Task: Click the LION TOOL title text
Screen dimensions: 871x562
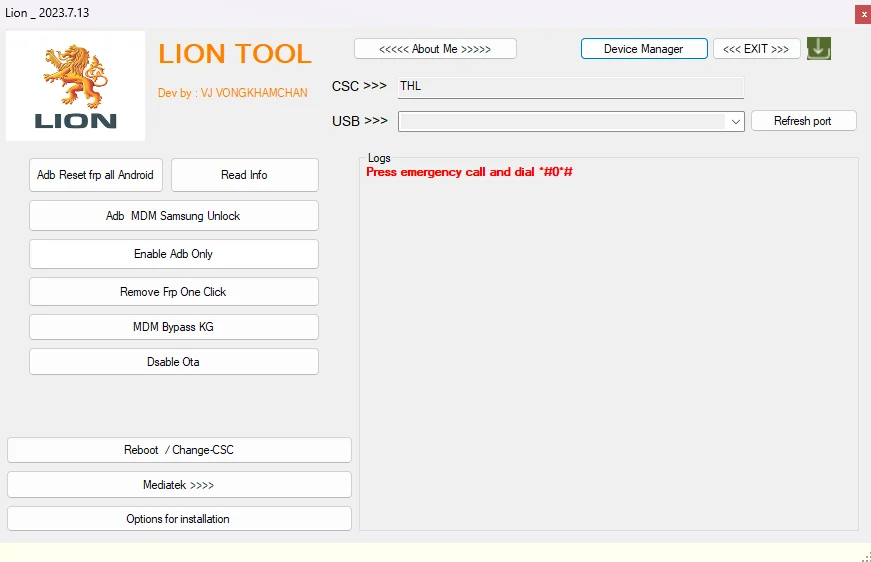Action: (235, 54)
